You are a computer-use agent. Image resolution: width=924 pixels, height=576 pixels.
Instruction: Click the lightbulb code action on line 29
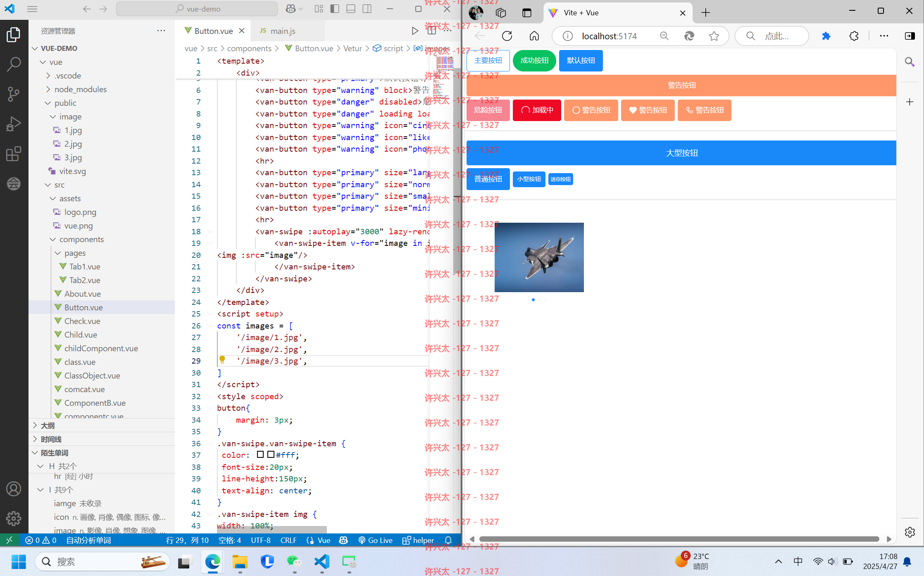point(222,359)
